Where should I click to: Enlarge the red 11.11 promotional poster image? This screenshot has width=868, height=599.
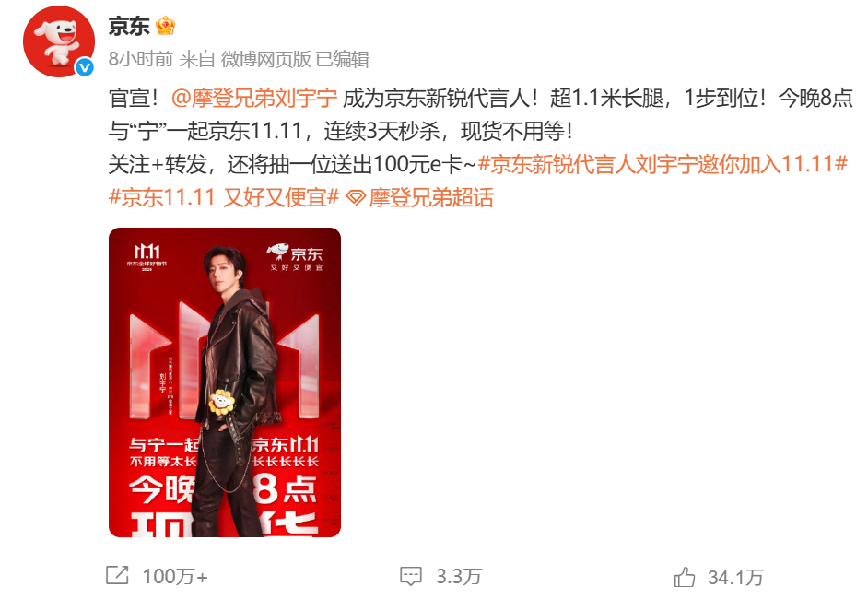[x=225, y=382]
